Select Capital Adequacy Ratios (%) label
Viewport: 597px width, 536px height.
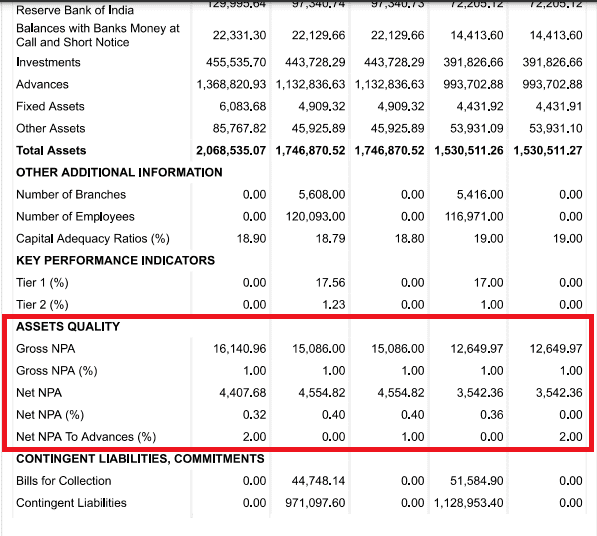pos(93,239)
